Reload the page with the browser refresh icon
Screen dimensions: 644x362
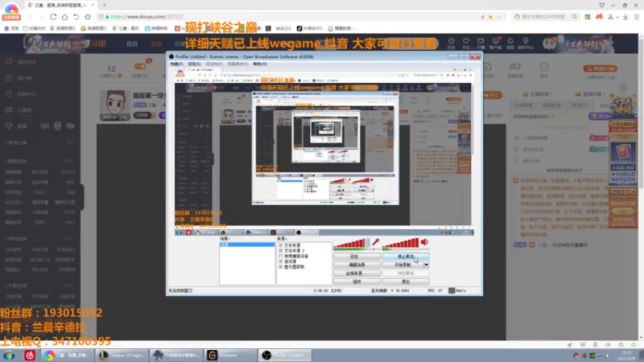[x=53, y=17]
